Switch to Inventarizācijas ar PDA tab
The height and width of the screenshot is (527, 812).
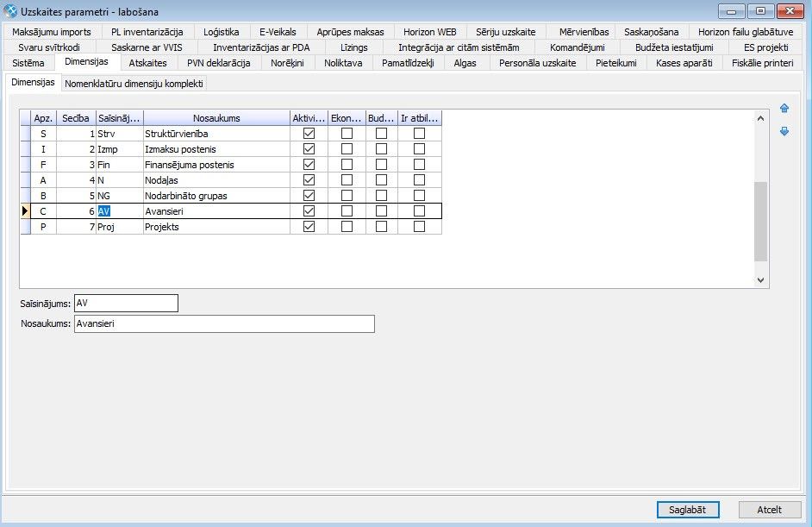261,47
